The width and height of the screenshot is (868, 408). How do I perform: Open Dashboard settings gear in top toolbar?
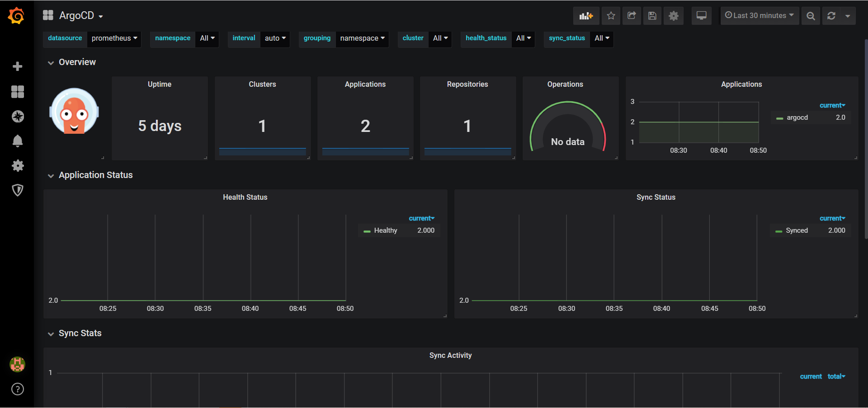coord(674,16)
